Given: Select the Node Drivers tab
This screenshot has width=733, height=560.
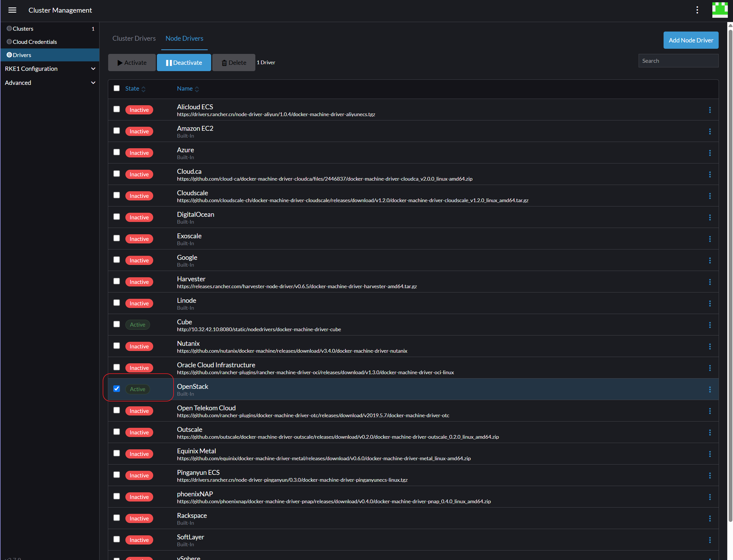Looking at the screenshot, I should [184, 38].
